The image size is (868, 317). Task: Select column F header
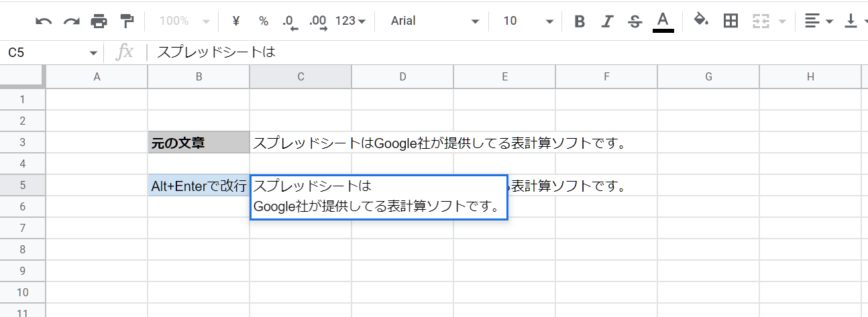[x=607, y=77]
